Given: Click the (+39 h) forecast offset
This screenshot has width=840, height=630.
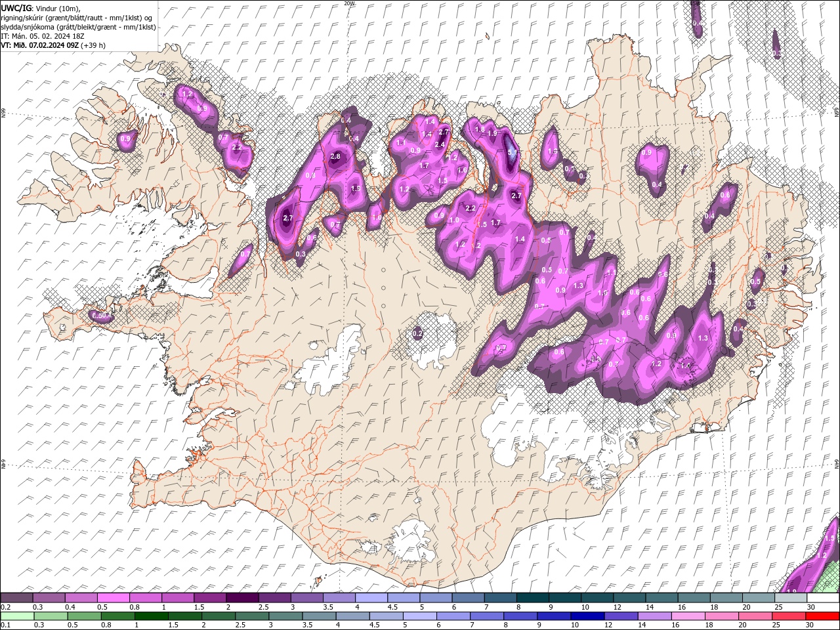Looking at the screenshot, I should click(93, 45).
